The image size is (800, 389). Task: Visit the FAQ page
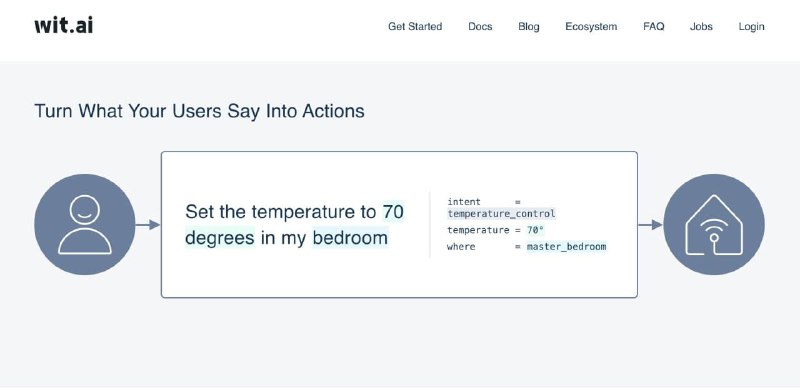point(654,27)
